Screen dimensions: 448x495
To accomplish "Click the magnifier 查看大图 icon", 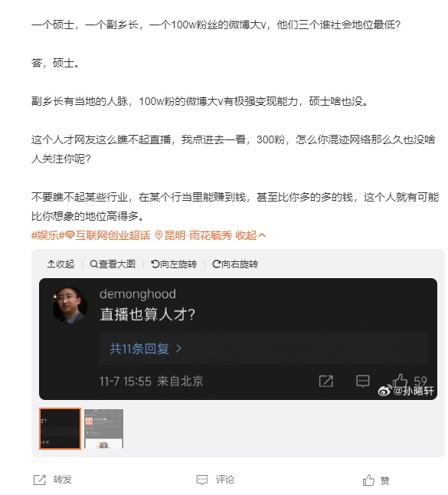I will 94,264.
